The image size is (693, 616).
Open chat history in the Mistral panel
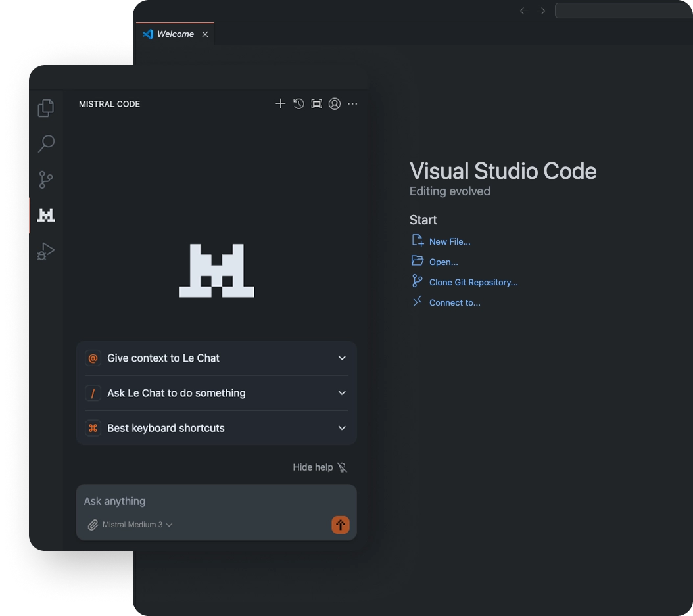click(299, 103)
